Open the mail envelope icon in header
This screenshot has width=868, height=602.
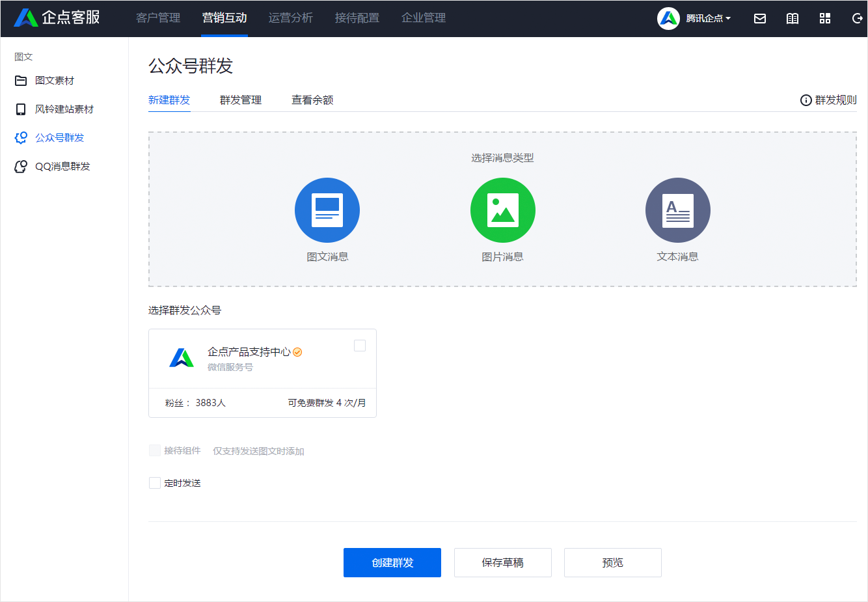pos(760,18)
